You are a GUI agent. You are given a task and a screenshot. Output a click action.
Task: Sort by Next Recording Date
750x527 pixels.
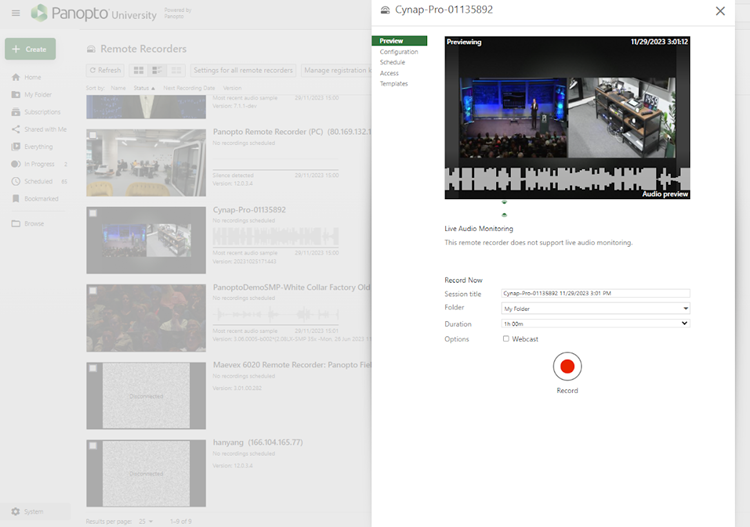[x=189, y=88]
